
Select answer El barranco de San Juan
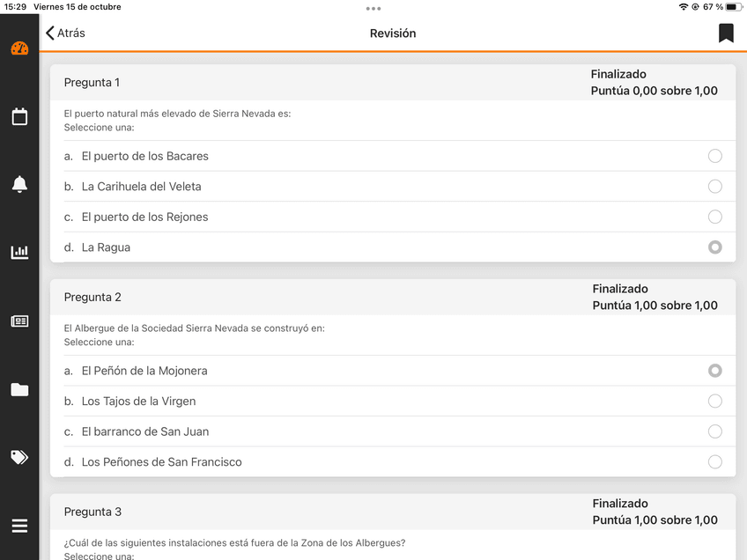coord(714,431)
